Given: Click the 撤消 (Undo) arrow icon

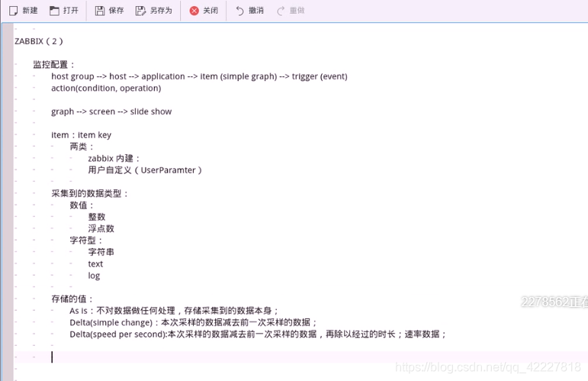Looking at the screenshot, I should tap(239, 11).
